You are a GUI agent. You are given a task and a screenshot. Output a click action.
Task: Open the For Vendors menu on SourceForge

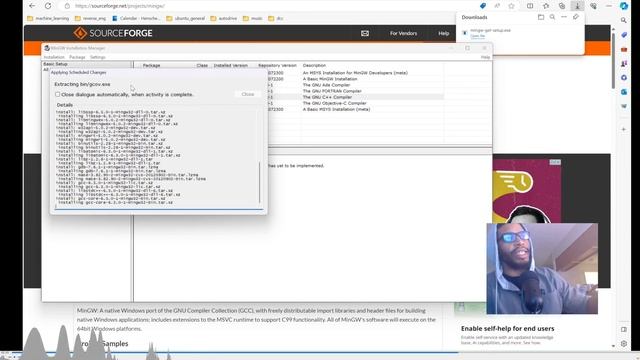point(403,33)
